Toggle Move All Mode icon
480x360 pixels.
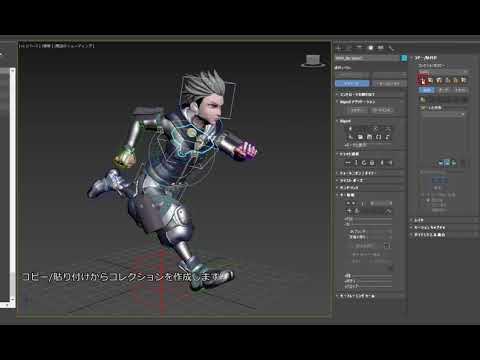point(388,137)
